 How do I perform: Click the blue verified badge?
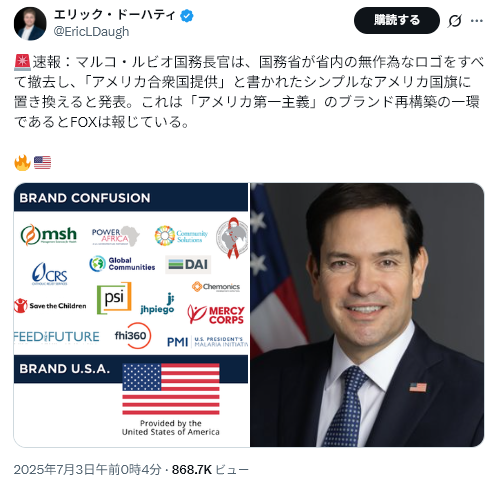187,15
